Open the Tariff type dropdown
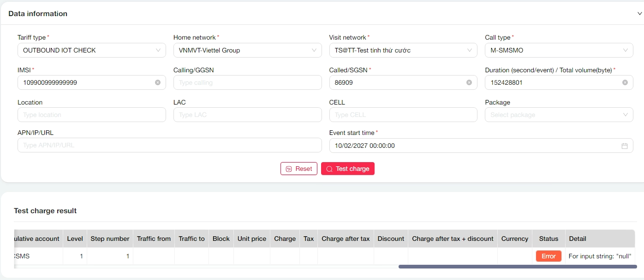 coord(91,50)
